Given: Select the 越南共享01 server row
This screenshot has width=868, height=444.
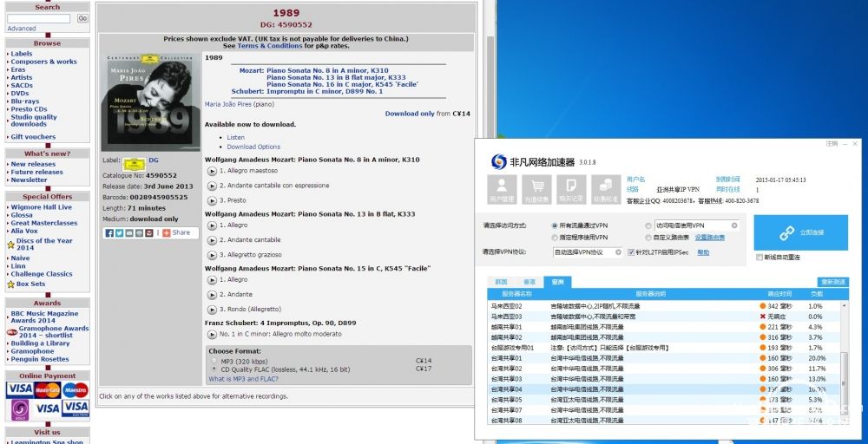Looking at the screenshot, I should 664,327.
